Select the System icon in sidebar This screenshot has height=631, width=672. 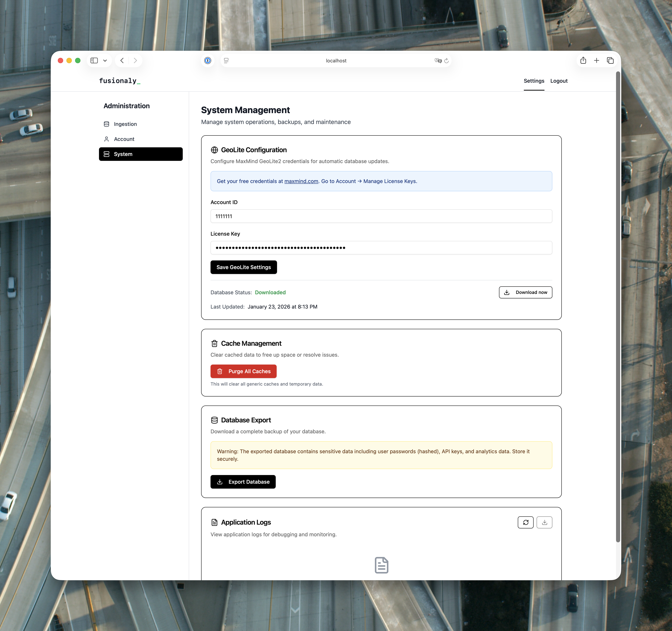pyautogui.click(x=106, y=154)
